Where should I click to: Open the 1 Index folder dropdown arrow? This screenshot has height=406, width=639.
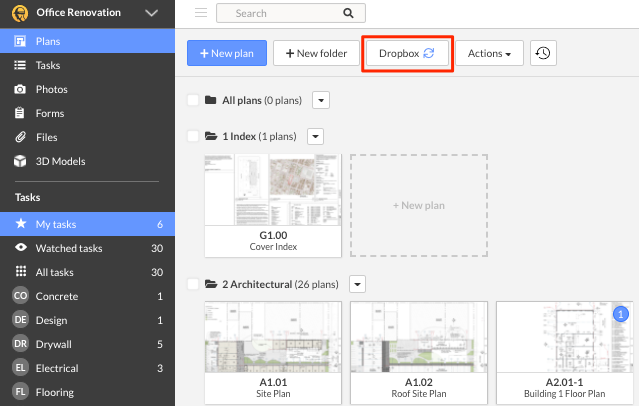315,136
